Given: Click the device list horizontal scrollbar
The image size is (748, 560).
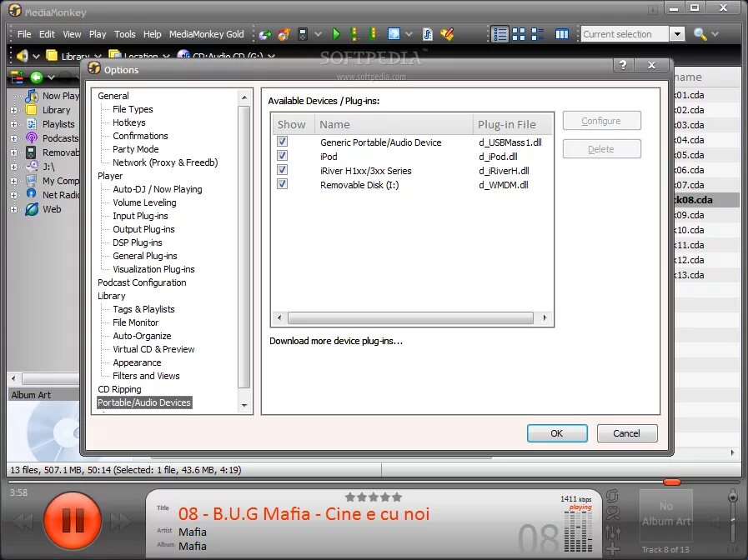Looking at the screenshot, I should (x=411, y=317).
